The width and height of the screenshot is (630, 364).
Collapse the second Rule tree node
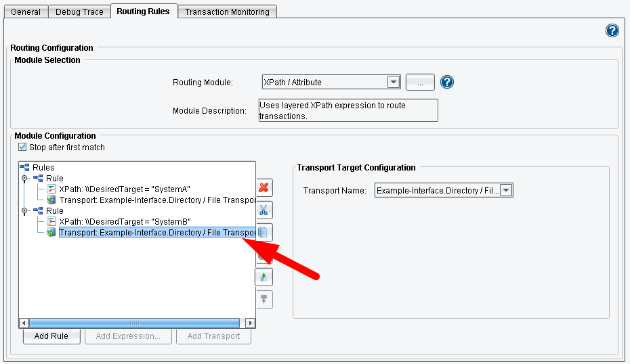(25, 211)
